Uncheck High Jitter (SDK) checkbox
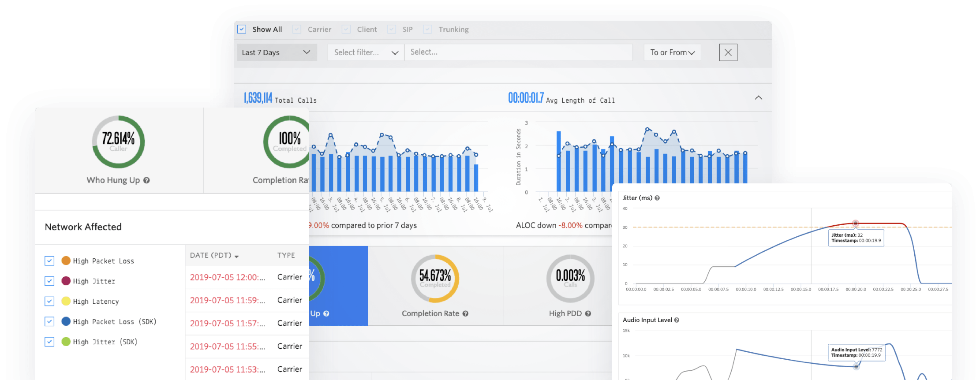This screenshot has width=980, height=380. coord(49,342)
